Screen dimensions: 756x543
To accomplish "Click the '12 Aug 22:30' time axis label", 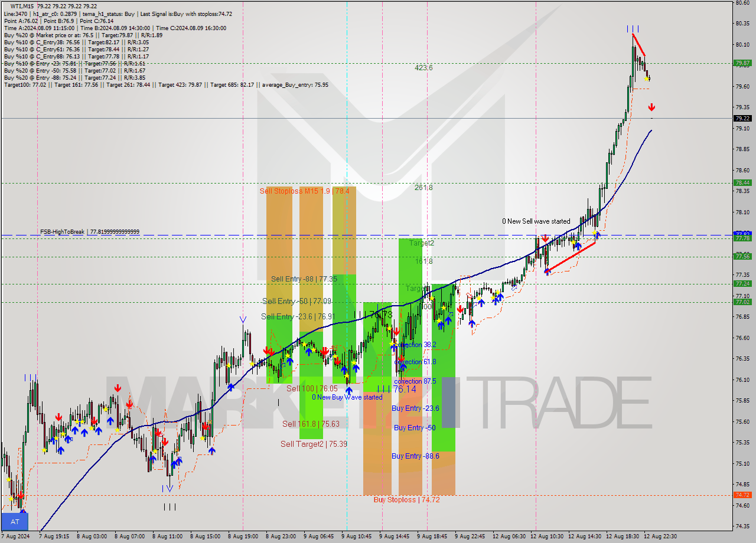I will click(660, 537).
